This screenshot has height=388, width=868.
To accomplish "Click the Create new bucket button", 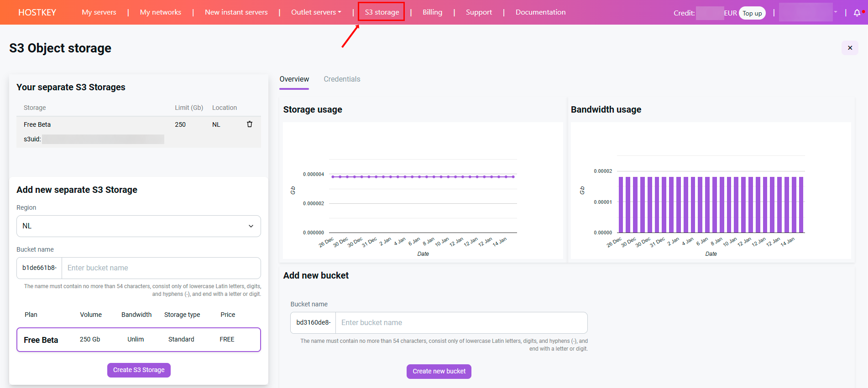I will pos(439,372).
